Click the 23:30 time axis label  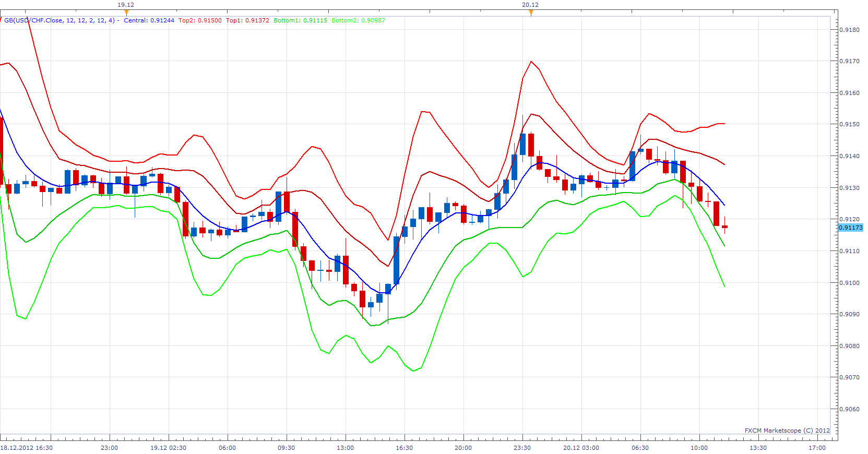tap(522, 448)
